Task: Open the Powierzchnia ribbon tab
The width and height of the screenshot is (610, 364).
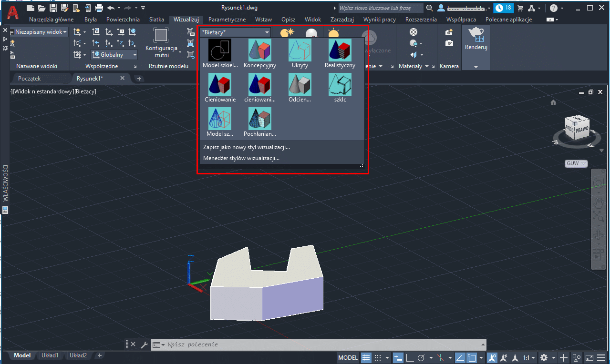Action: click(123, 20)
